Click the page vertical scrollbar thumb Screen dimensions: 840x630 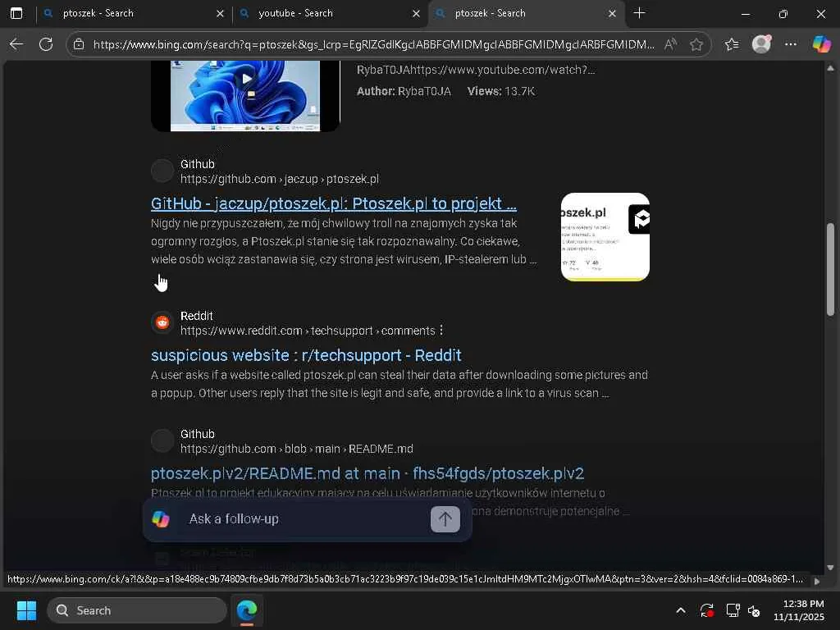(x=830, y=269)
